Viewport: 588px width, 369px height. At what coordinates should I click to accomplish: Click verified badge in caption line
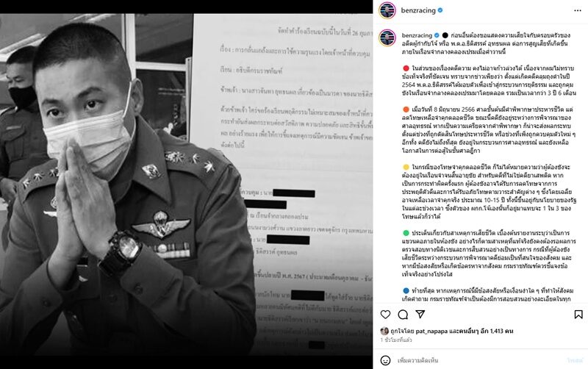pyautogui.click(x=437, y=35)
